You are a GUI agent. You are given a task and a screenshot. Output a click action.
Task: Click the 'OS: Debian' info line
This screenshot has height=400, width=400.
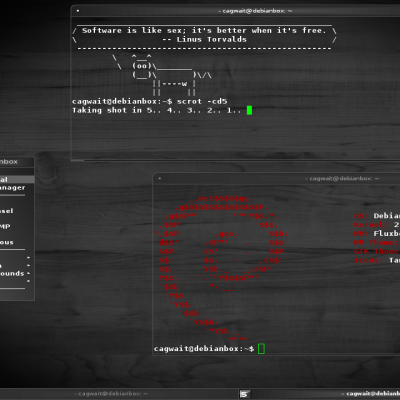[377, 216]
